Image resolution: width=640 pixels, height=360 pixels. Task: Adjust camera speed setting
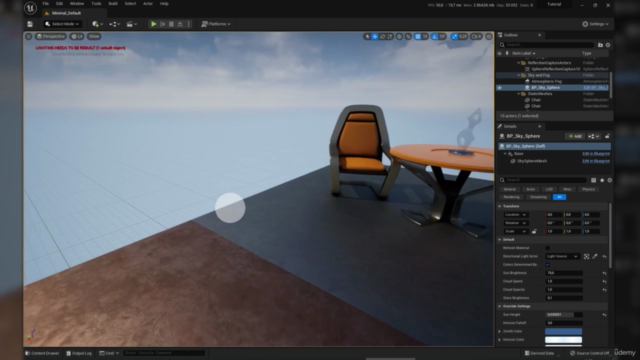click(x=476, y=37)
